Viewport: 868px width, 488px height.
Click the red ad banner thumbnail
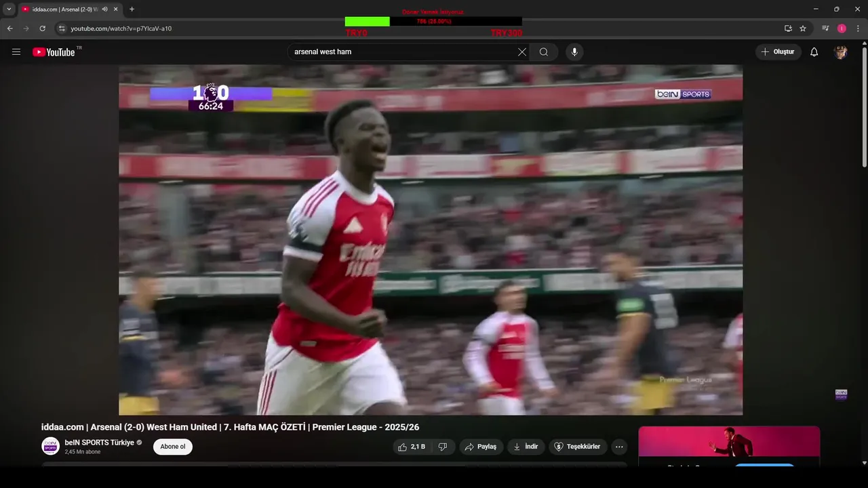tap(729, 441)
